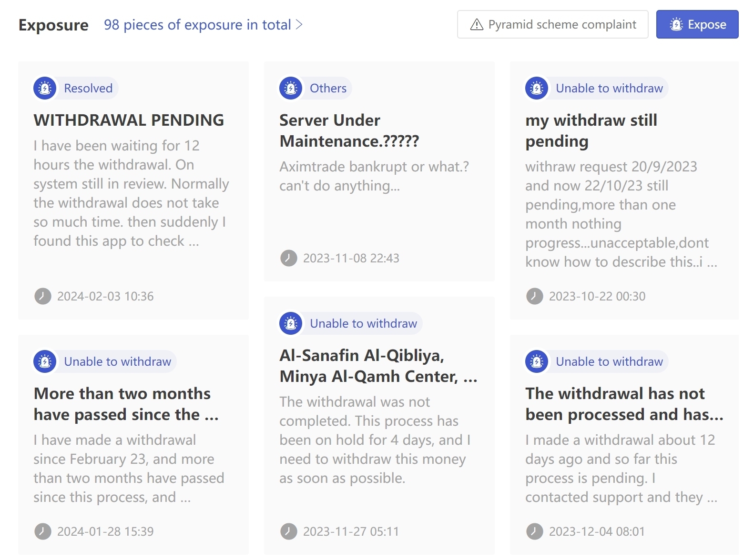Viewport: 754px width, 560px height.
Task: Open 'Server Under Maintenance.?????' post
Action: [x=349, y=130]
